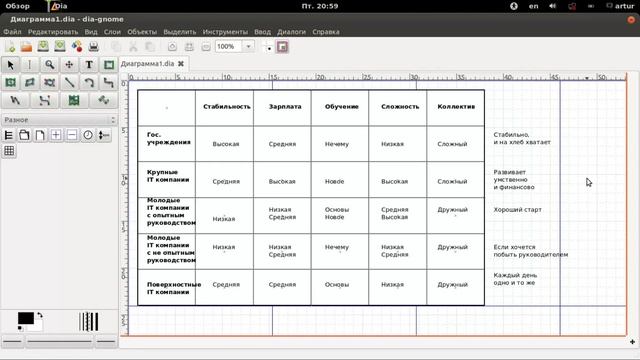Pick the resizable Grid object
640x360 pixels.
9,151
